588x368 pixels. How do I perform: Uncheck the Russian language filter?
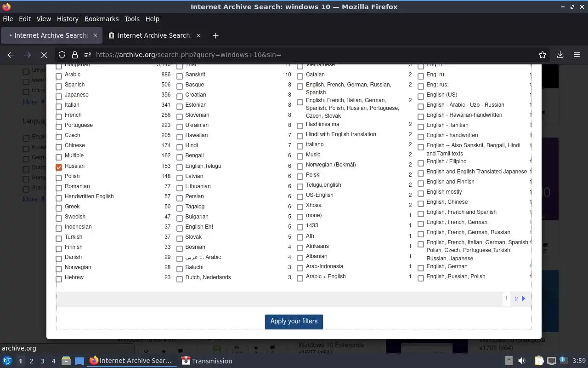[x=59, y=167]
